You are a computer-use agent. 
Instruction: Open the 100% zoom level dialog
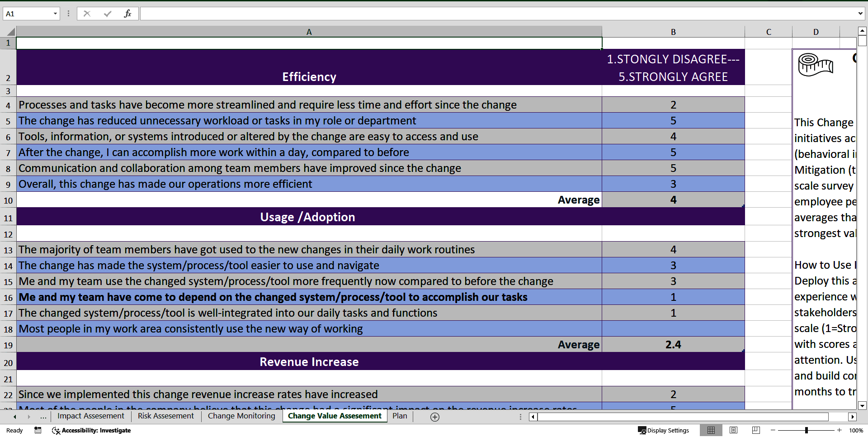point(856,430)
